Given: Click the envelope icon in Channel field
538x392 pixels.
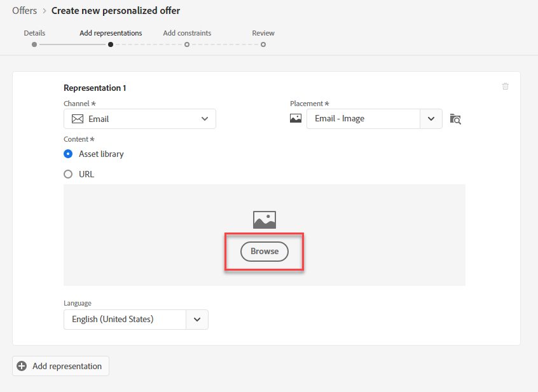Looking at the screenshot, I should click(78, 119).
